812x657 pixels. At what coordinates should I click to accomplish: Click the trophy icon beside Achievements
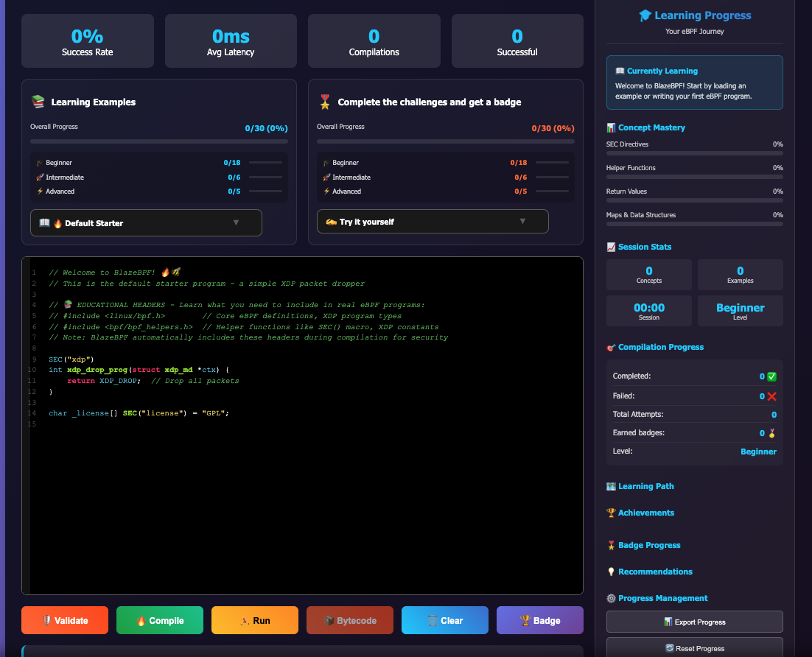[x=611, y=513]
